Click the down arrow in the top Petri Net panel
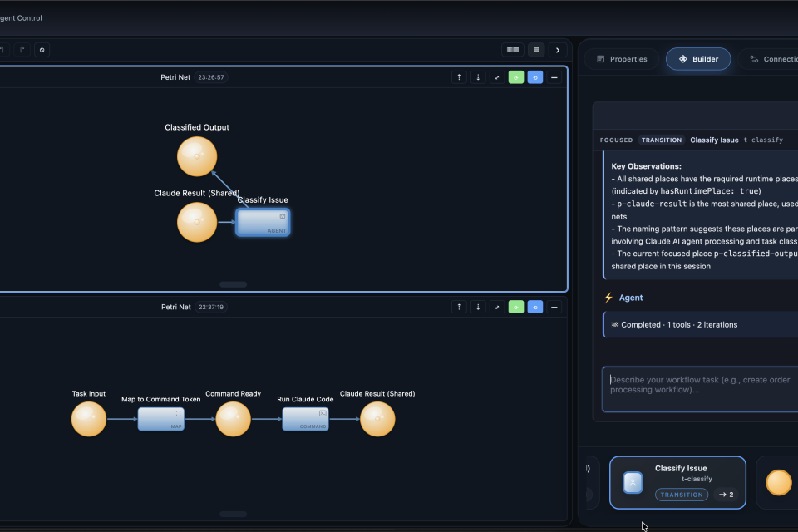The height and width of the screenshot is (532, 798). pos(478,77)
